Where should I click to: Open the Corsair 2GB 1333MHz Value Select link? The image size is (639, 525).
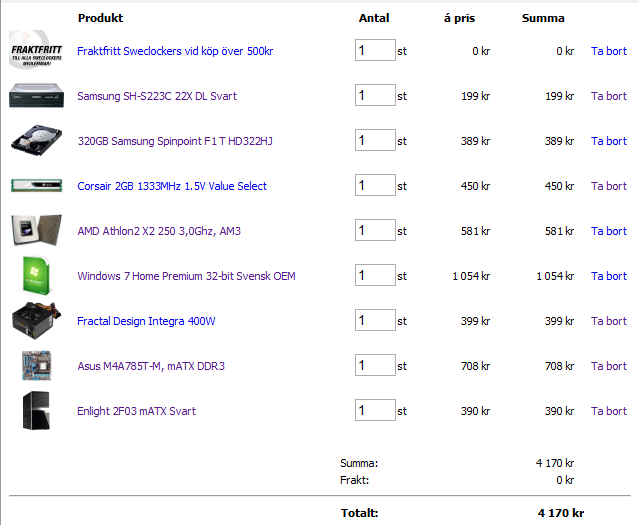click(172, 186)
